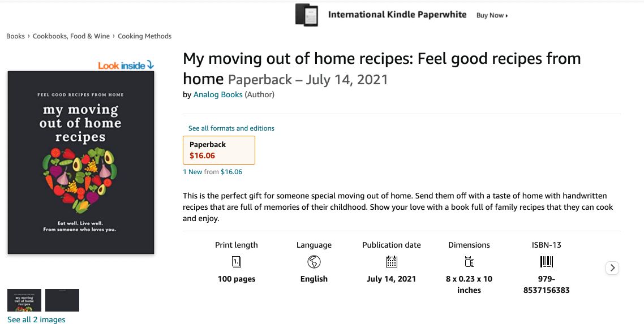Click the Look inside arrow badge
This screenshot has width=644, height=324.
coord(126,66)
